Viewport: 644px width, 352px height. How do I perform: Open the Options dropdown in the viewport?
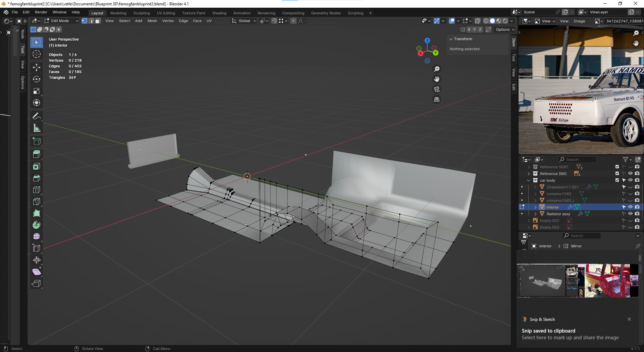tap(505, 30)
